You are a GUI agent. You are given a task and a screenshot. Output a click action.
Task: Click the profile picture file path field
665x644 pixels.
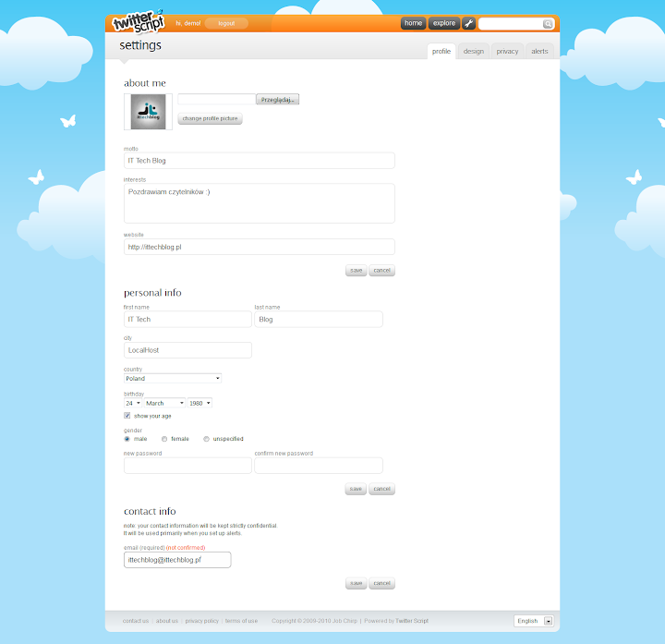[217, 99]
